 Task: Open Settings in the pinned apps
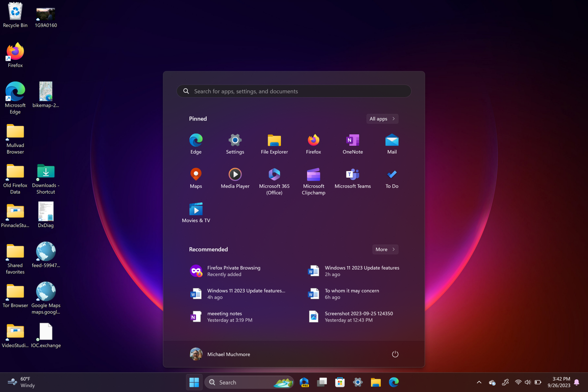(235, 144)
